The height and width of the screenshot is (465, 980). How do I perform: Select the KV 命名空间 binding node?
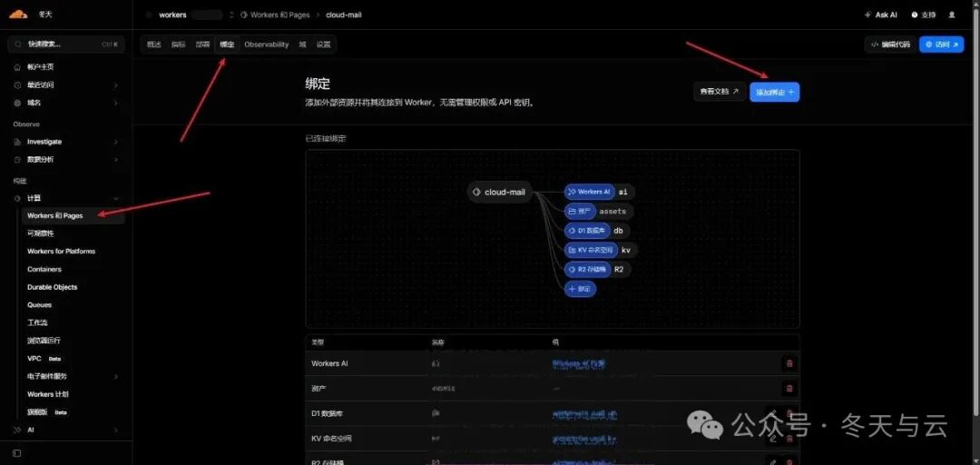pos(591,251)
